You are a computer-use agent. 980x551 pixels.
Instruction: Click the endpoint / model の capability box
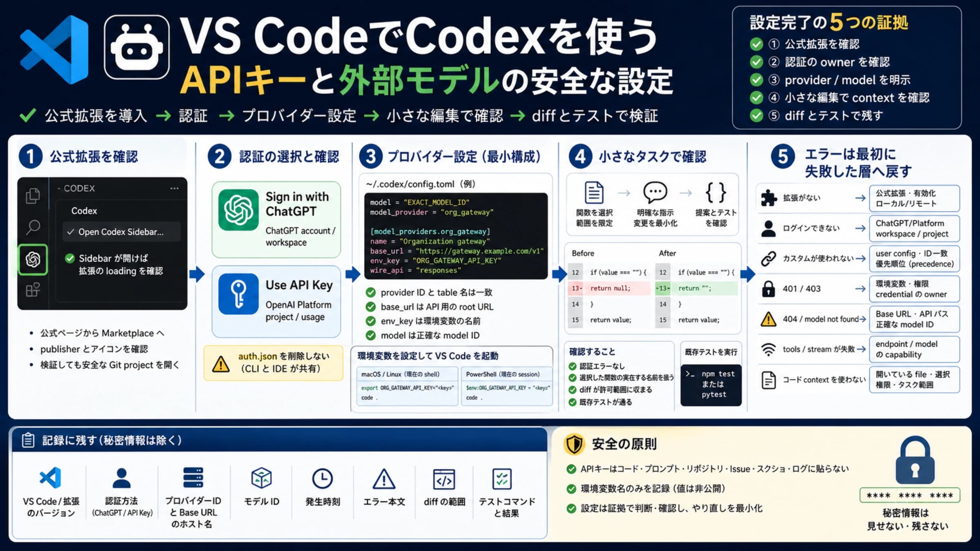(x=914, y=349)
